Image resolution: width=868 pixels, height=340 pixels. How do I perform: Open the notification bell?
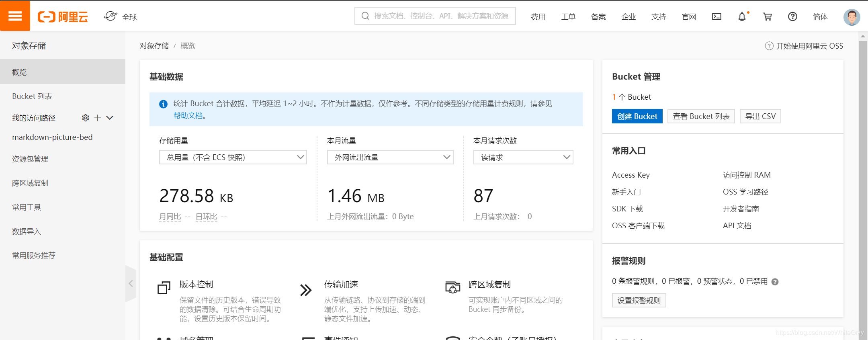tap(742, 16)
